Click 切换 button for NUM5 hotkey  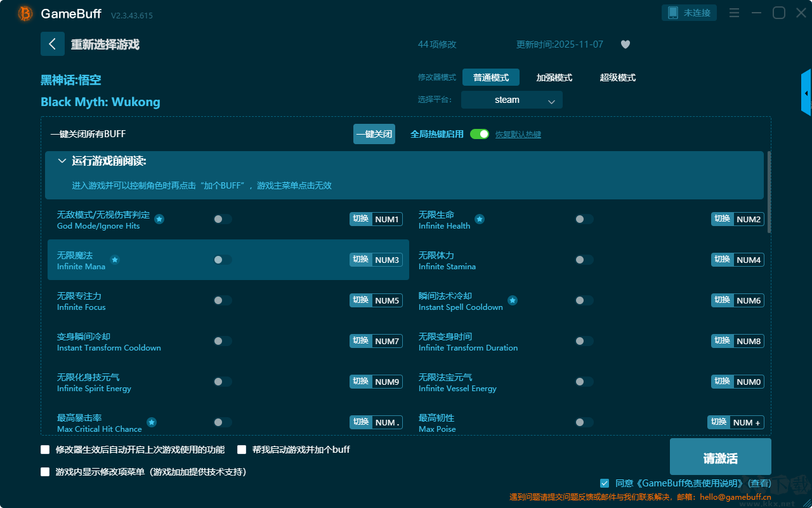(x=361, y=300)
